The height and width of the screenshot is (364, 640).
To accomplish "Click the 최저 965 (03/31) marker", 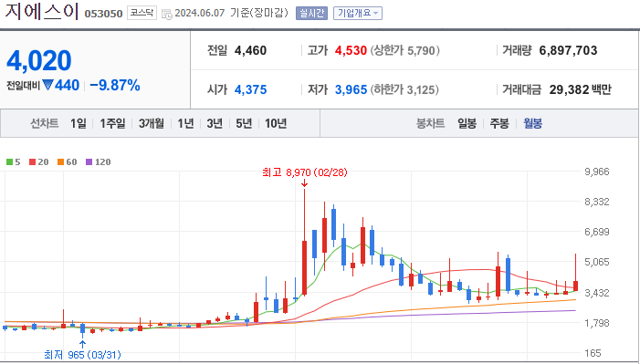I will click(82, 355).
